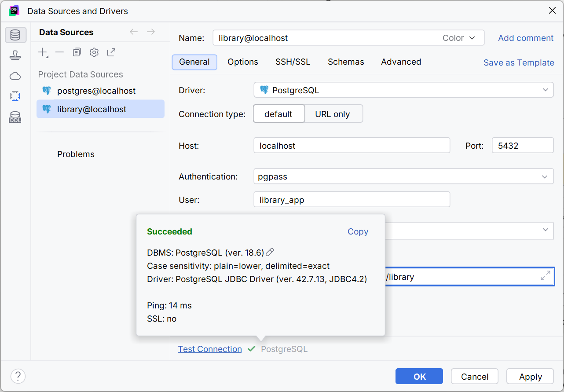The width and height of the screenshot is (564, 392).
Task: Click the green connection success checkmark
Action: [251, 349]
